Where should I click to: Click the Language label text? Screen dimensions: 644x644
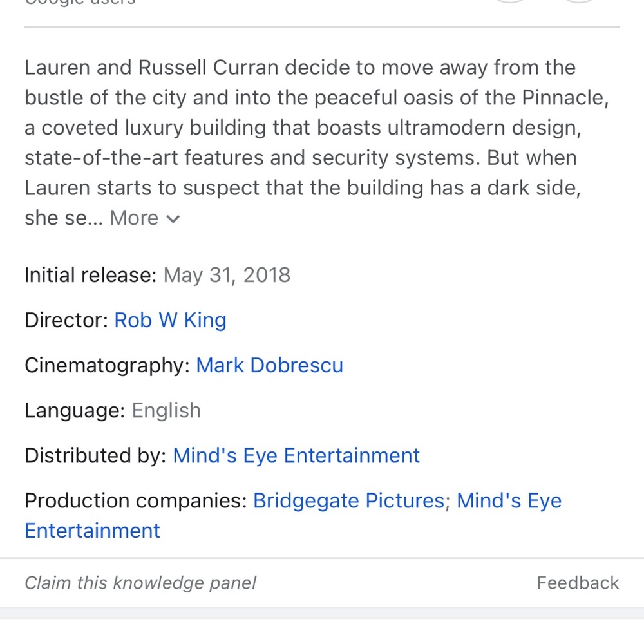tap(75, 410)
